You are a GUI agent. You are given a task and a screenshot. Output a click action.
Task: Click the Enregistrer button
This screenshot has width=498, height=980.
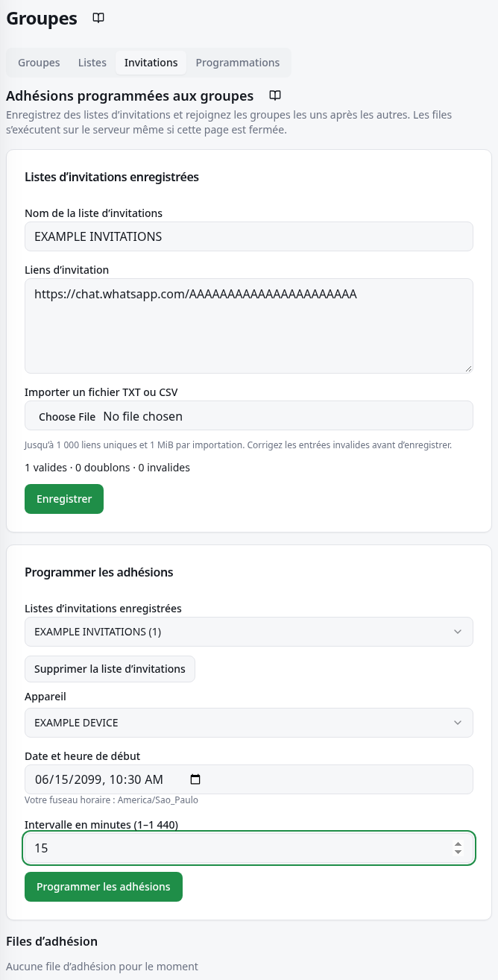point(64,499)
